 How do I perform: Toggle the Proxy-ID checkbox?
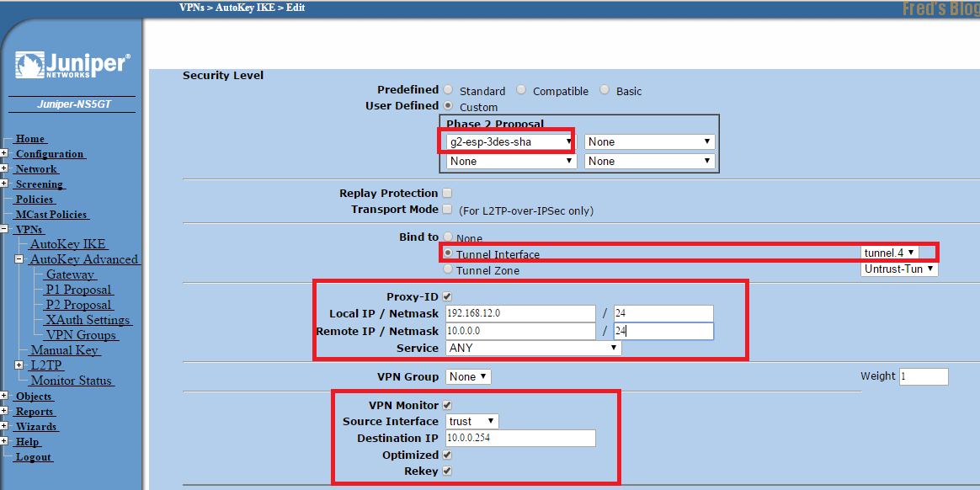447,296
